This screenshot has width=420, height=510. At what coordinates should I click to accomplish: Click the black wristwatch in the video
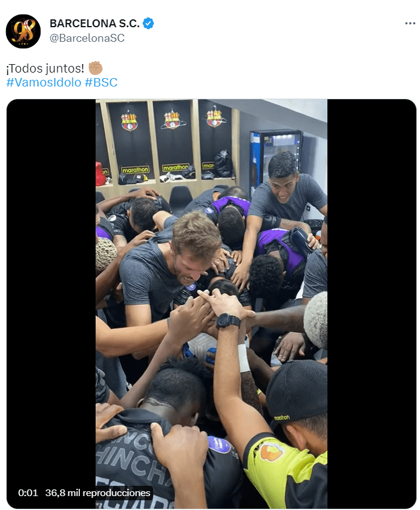coord(228,321)
